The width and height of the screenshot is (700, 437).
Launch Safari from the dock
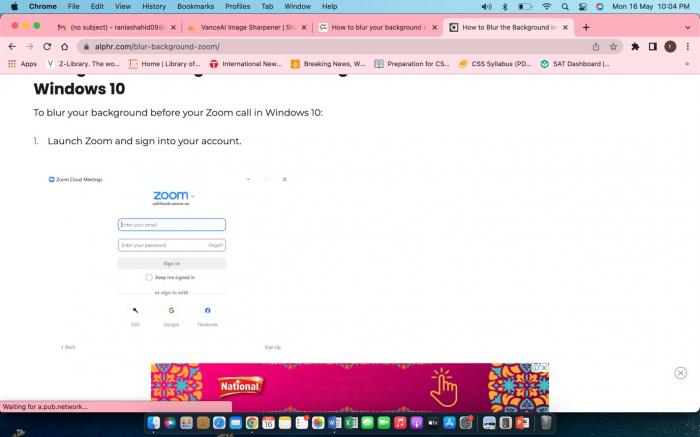point(219,422)
